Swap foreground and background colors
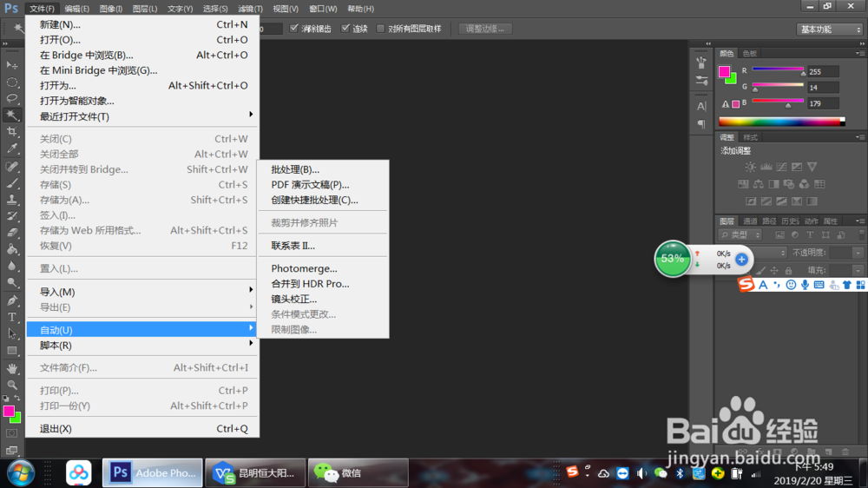This screenshot has width=868, height=488. (17, 398)
